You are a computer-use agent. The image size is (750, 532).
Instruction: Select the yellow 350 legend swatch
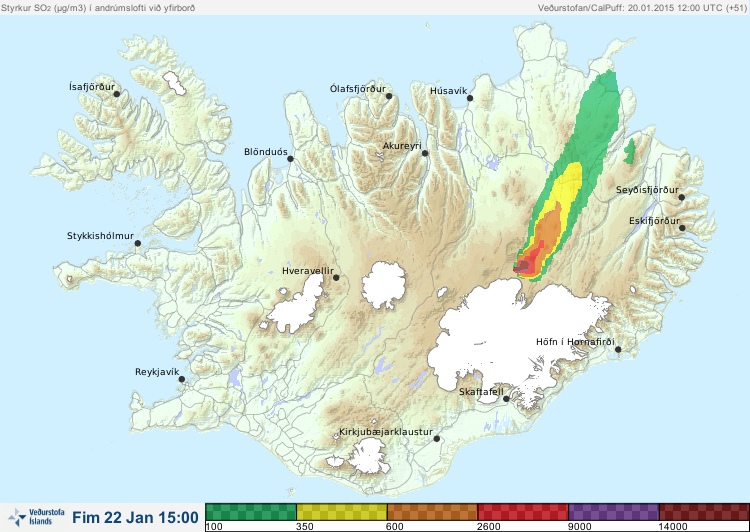(342, 512)
